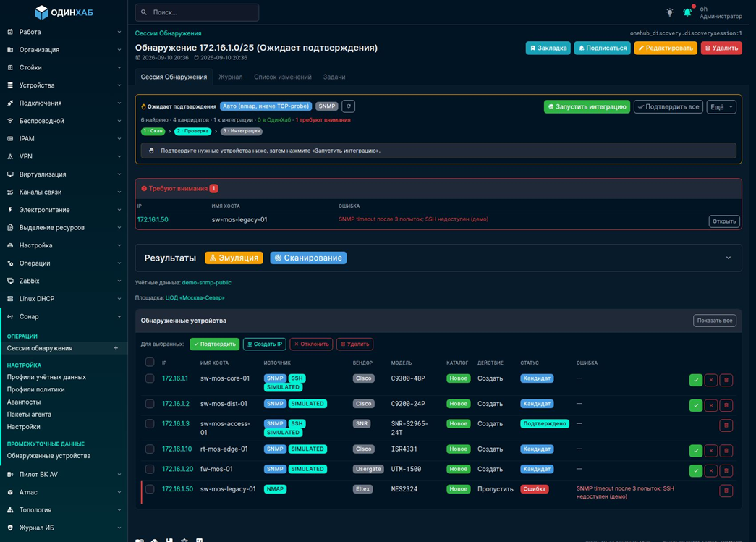Switch to the Журнал tab
This screenshot has width=756, height=542.
pyautogui.click(x=231, y=77)
